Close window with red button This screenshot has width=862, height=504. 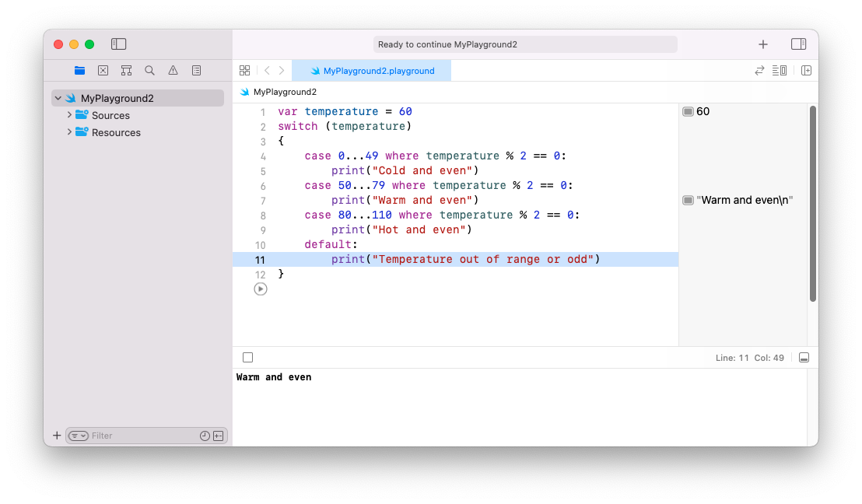pyautogui.click(x=58, y=44)
